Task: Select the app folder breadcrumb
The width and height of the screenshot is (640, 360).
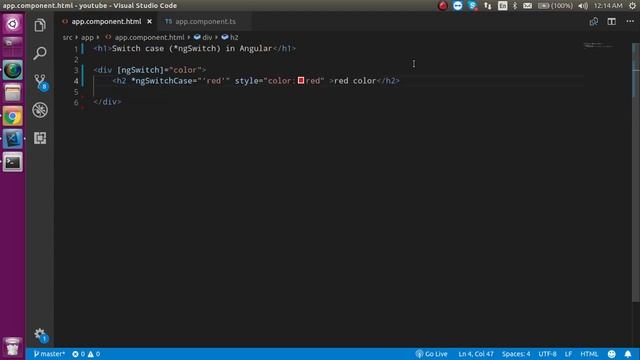Action: (87, 37)
